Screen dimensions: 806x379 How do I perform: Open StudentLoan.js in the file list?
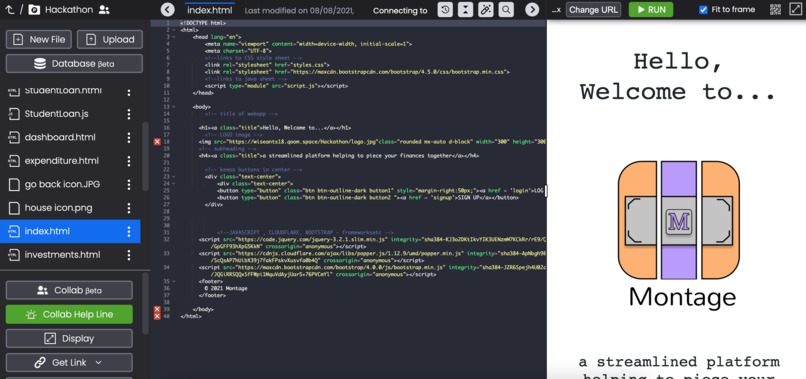point(57,114)
